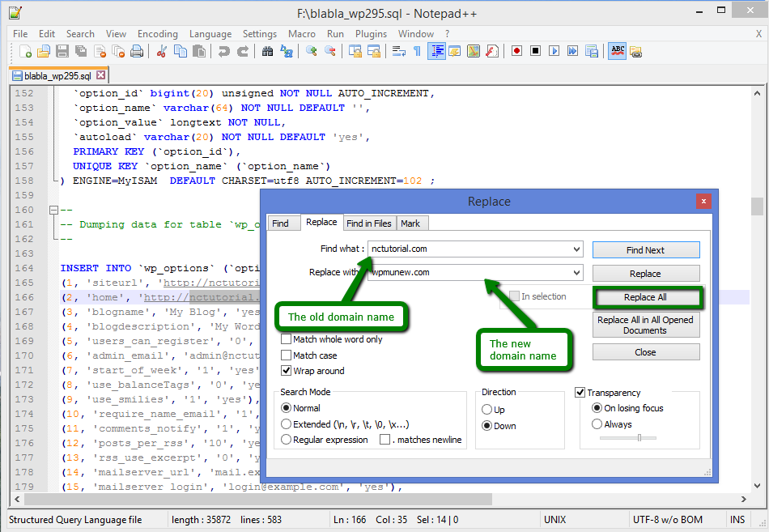Open the user defined language icon
Viewport: 769px width, 532px height.
[x=455, y=51]
